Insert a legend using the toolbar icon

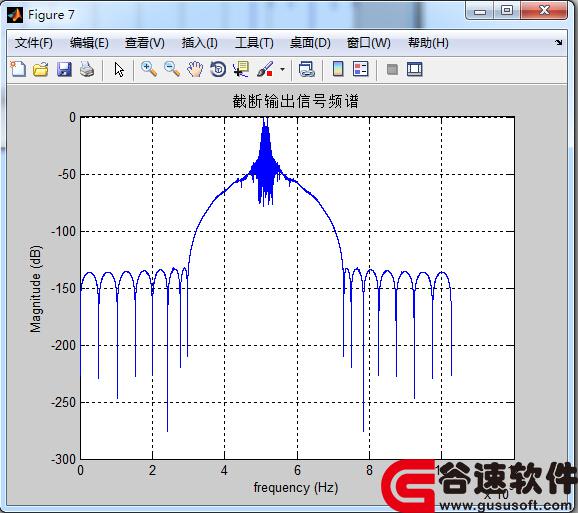tap(361, 69)
